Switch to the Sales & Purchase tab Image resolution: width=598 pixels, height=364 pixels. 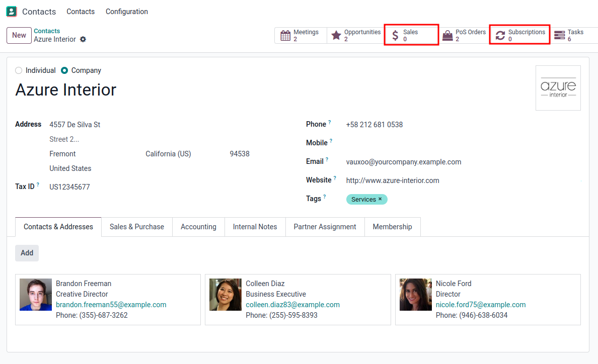tap(137, 227)
